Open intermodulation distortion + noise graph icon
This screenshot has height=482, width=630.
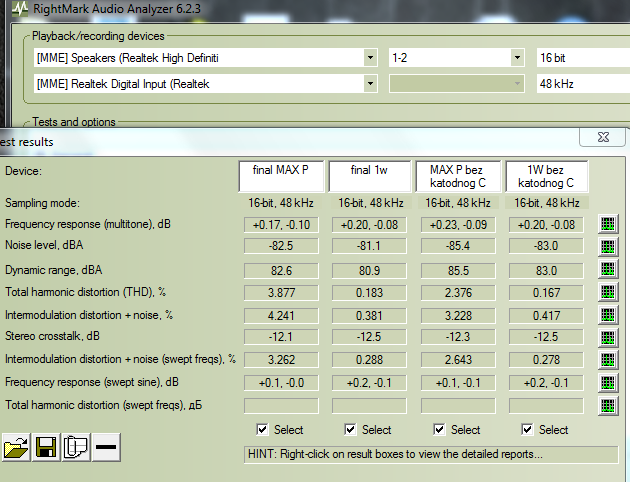tap(608, 315)
